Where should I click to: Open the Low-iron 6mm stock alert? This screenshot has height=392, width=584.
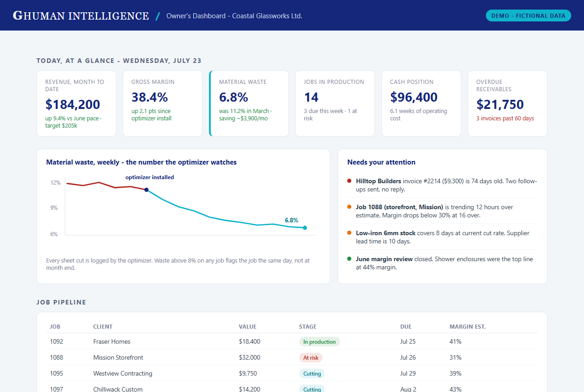(x=443, y=237)
